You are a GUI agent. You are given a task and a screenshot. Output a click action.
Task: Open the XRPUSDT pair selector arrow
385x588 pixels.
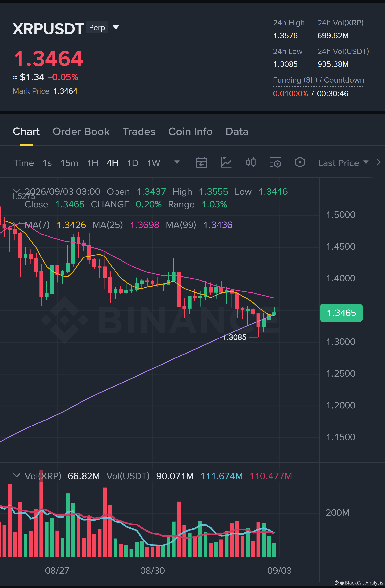pos(116,27)
